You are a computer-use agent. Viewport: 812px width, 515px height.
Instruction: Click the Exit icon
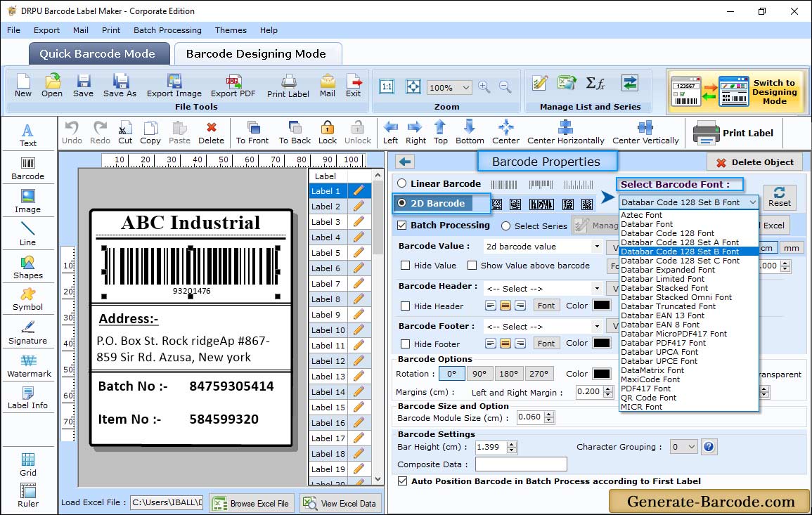353,86
